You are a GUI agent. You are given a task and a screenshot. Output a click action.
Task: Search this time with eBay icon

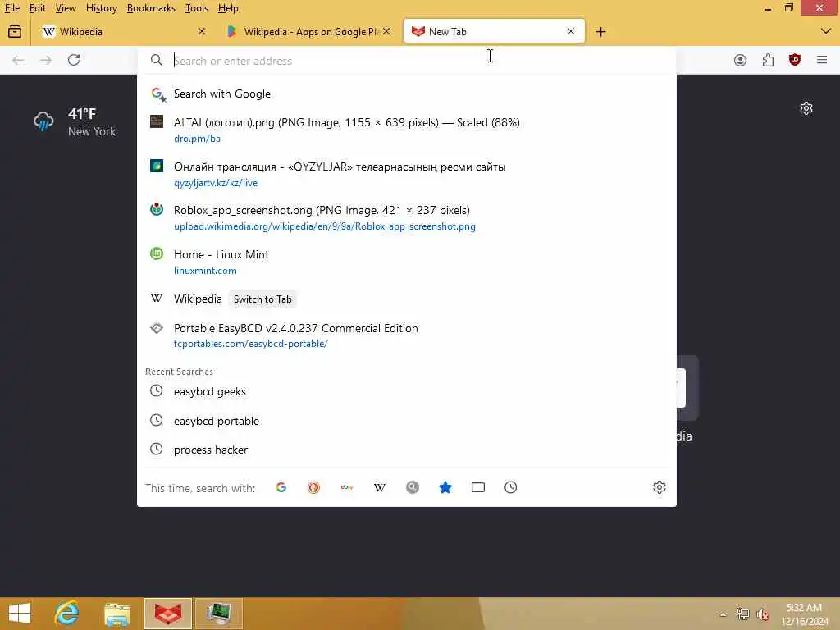(x=347, y=487)
